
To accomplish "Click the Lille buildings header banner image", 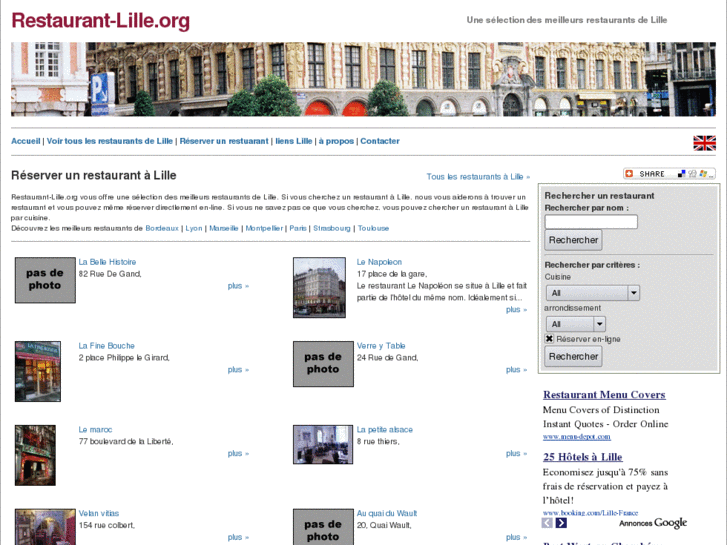I will click(364, 79).
